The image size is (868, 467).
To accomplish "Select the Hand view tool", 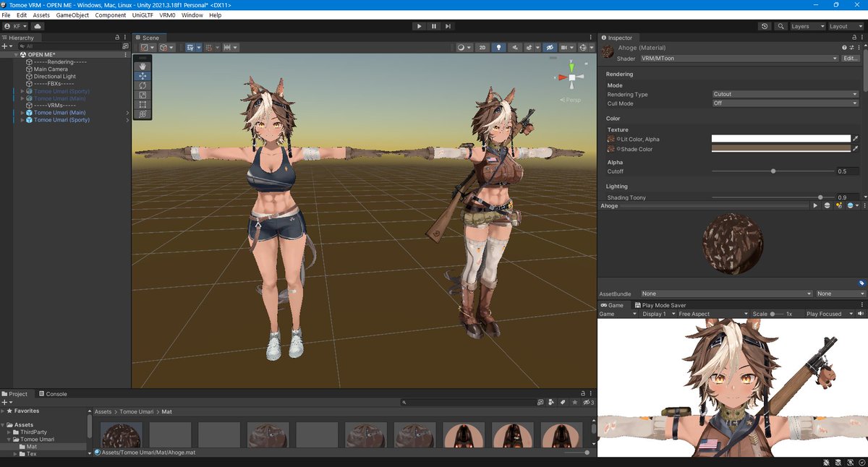I will (142, 66).
